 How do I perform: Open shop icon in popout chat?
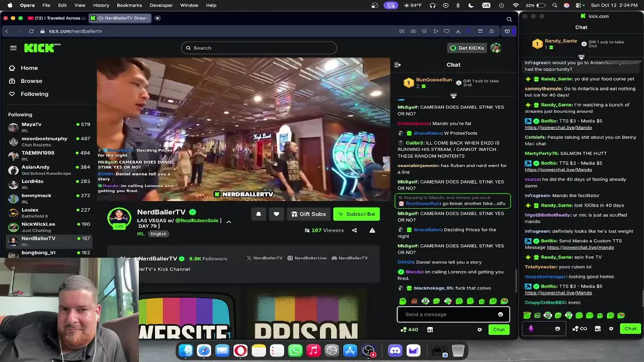pyautogui.click(x=597, y=329)
